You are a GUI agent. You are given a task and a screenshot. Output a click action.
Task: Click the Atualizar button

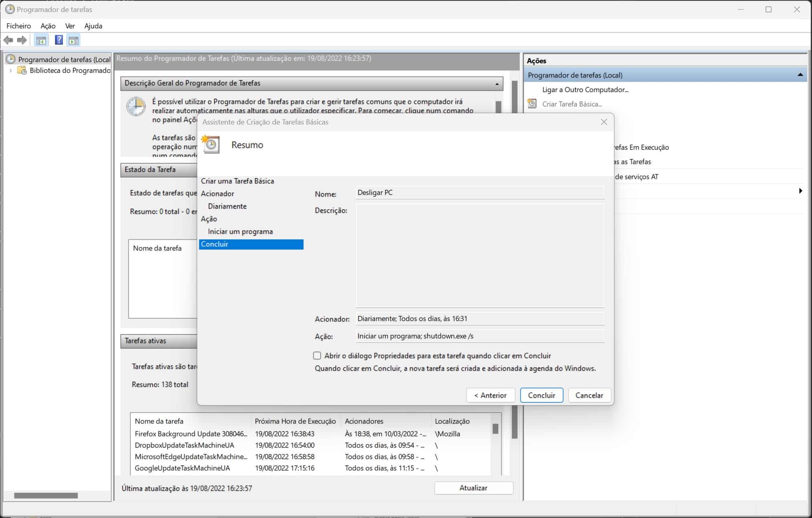(473, 488)
